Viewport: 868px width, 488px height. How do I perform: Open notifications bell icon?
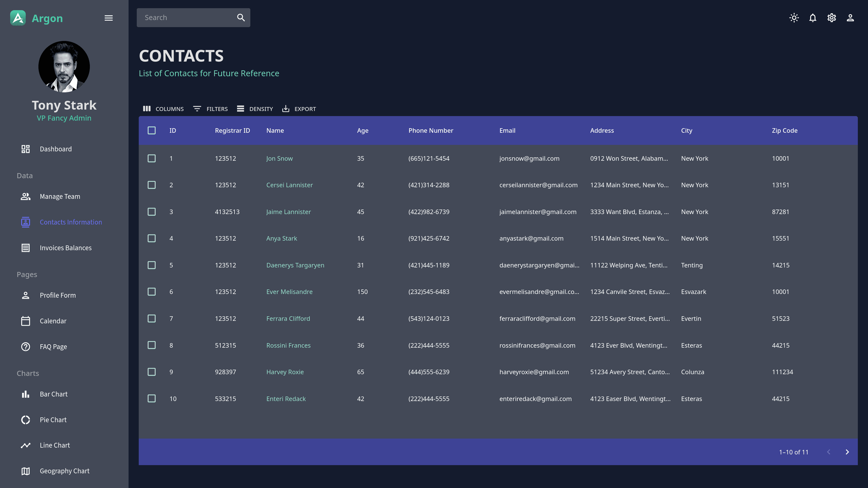(x=813, y=18)
